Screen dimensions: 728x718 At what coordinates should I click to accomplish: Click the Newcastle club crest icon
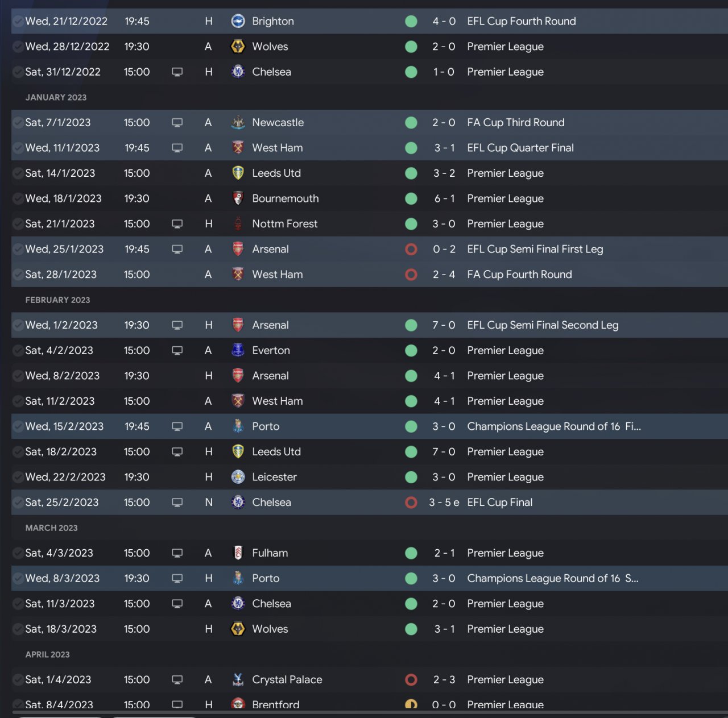[238, 122]
